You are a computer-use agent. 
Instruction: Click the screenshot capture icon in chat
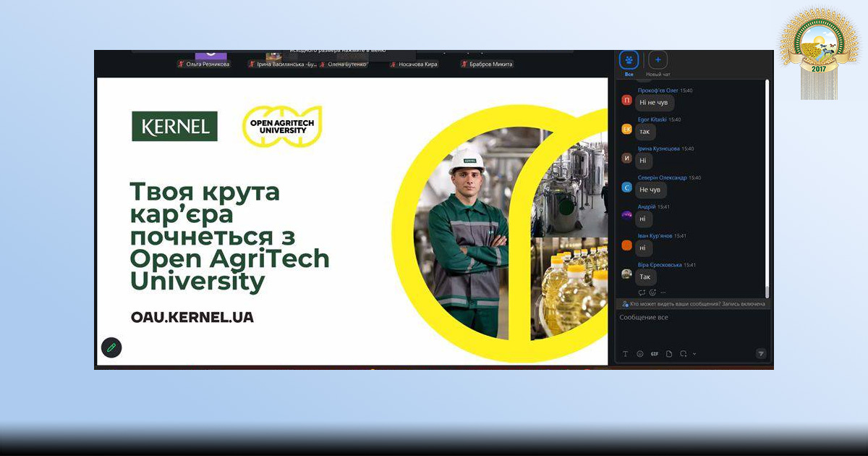tap(684, 354)
